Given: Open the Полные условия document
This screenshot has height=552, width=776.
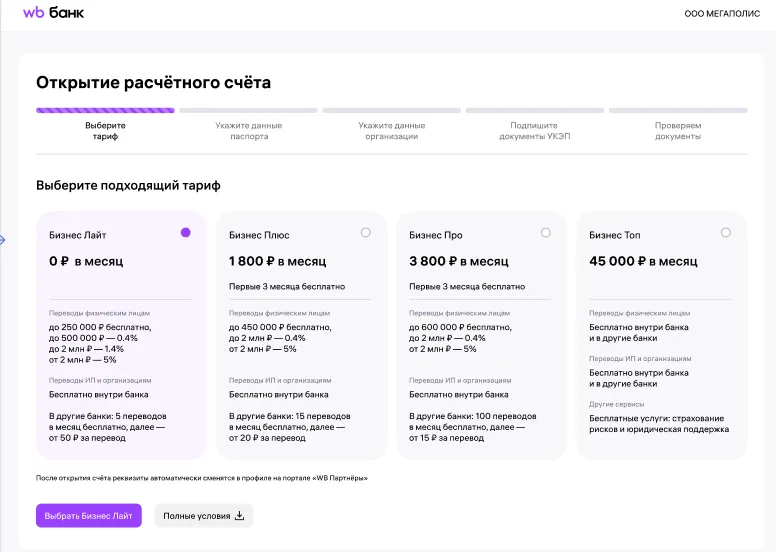Looking at the screenshot, I should (x=195, y=515).
